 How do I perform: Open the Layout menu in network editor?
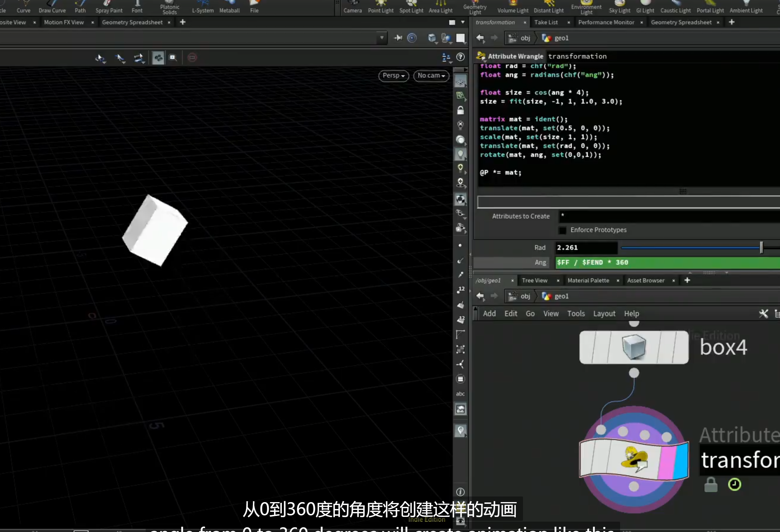[x=604, y=313]
